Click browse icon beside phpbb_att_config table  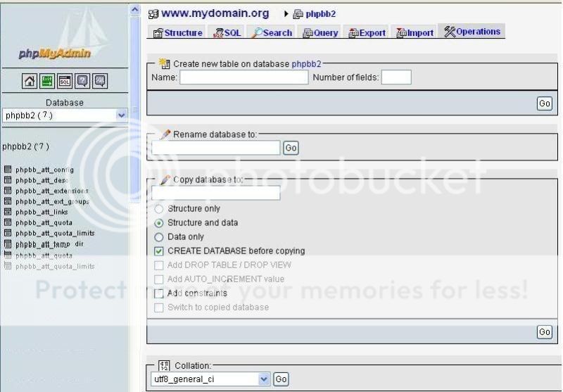(8, 170)
